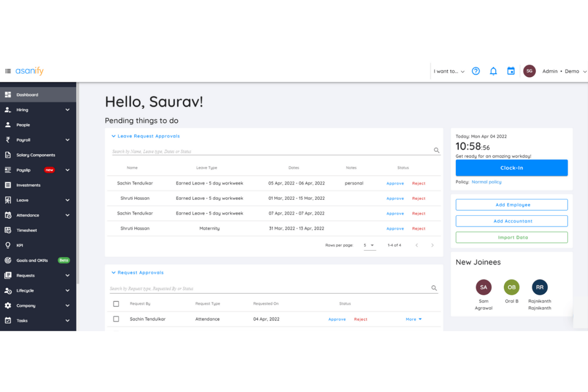Approve Sachin Tendulkar's 05 Apr leave request
This screenshot has width=588, height=392.
(395, 183)
